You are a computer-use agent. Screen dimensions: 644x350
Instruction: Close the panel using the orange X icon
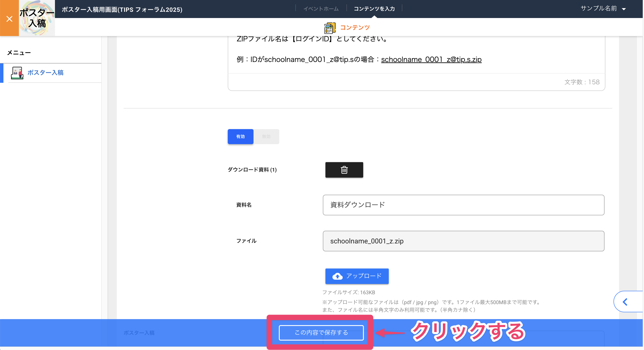pyautogui.click(x=9, y=19)
